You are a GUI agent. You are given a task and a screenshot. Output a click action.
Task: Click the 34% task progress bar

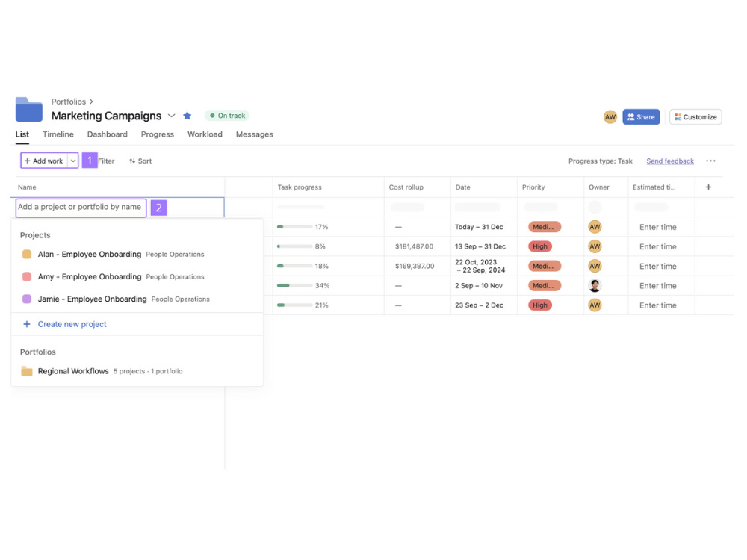(294, 286)
